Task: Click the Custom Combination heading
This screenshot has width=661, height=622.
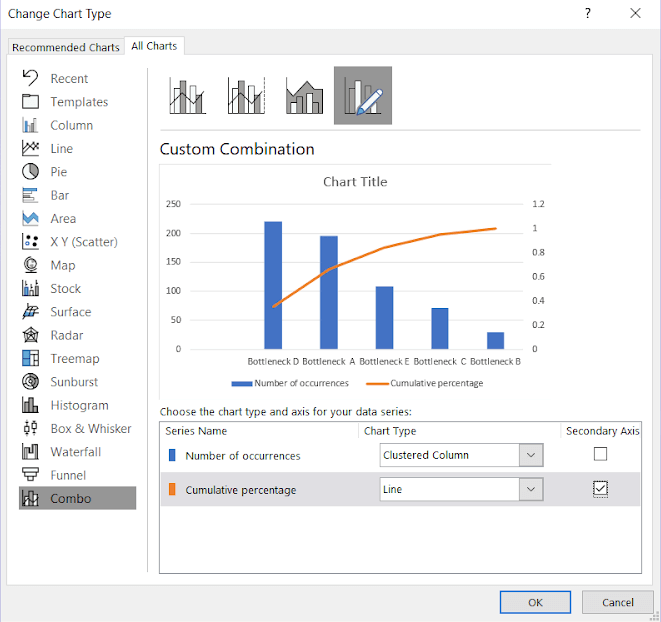Action: 237,149
